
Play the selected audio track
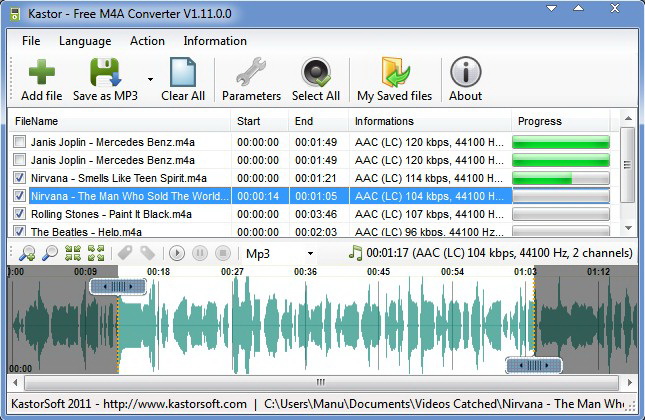(177, 253)
